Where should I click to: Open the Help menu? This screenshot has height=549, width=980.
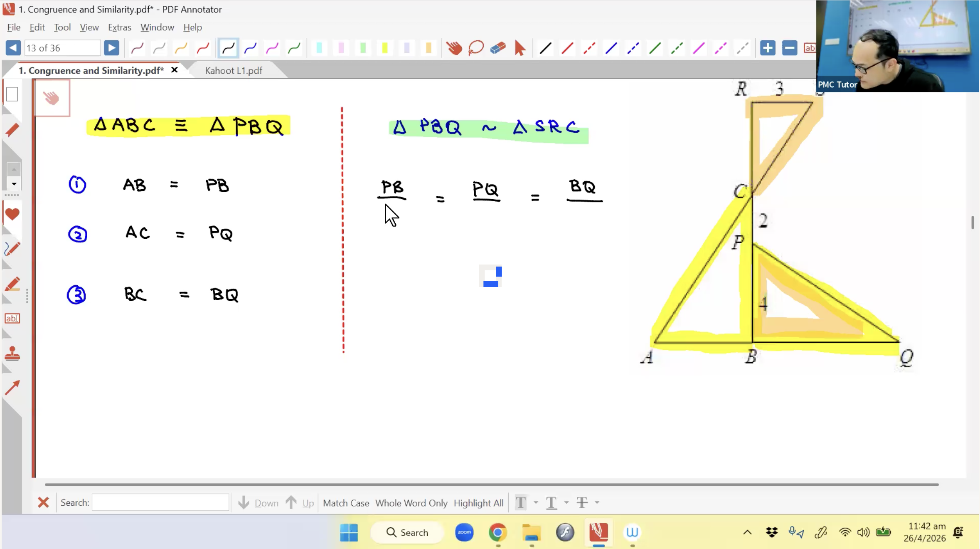click(x=192, y=27)
